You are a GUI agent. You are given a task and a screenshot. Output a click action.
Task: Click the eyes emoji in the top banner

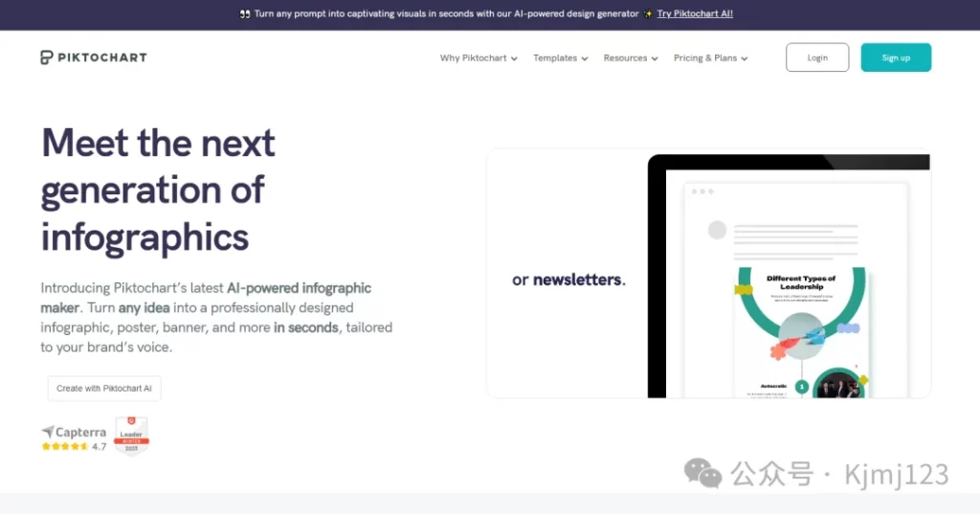[245, 13]
